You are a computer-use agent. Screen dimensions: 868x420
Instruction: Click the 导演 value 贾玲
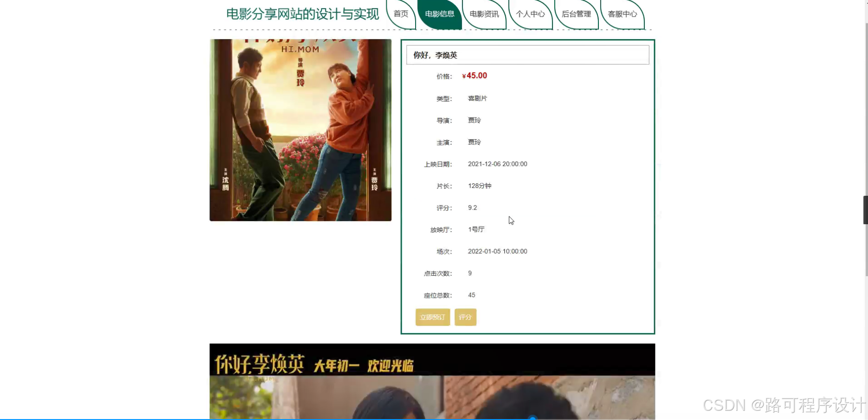click(474, 120)
